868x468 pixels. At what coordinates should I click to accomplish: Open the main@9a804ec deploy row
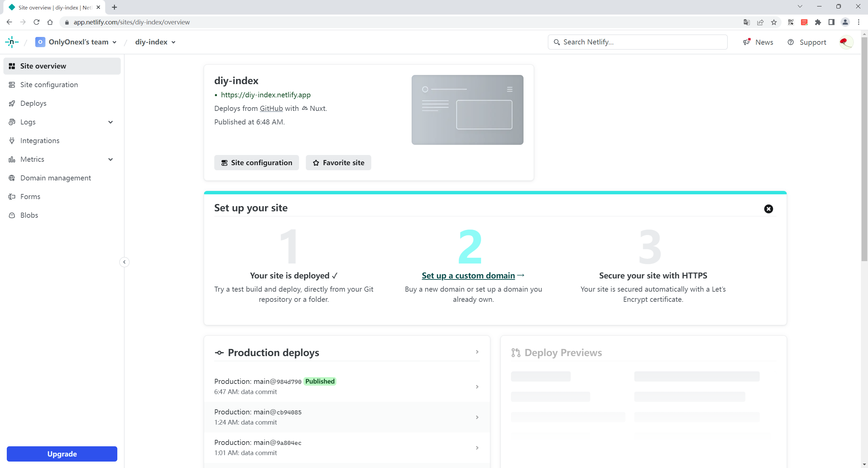[x=347, y=448]
